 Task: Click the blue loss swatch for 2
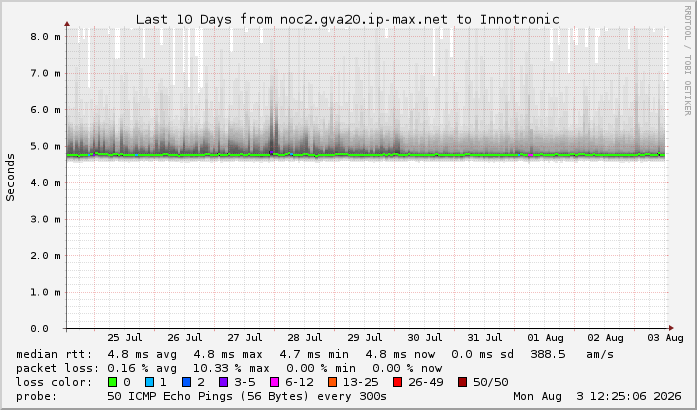pyautogui.click(x=186, y=382)
